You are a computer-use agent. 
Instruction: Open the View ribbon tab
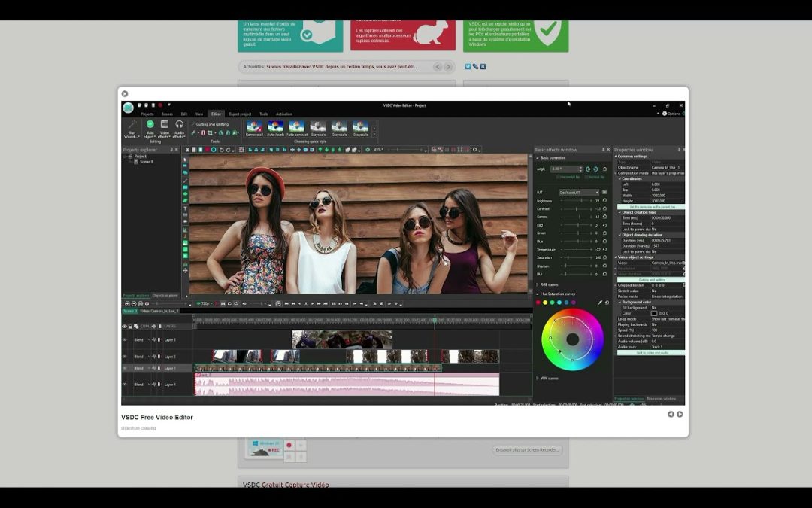[198, 114]
